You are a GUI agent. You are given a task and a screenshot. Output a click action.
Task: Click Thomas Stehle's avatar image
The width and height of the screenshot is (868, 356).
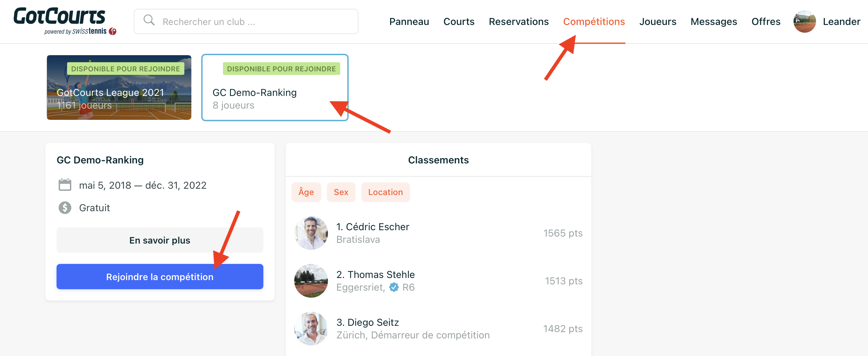click(x=311, y=281)
